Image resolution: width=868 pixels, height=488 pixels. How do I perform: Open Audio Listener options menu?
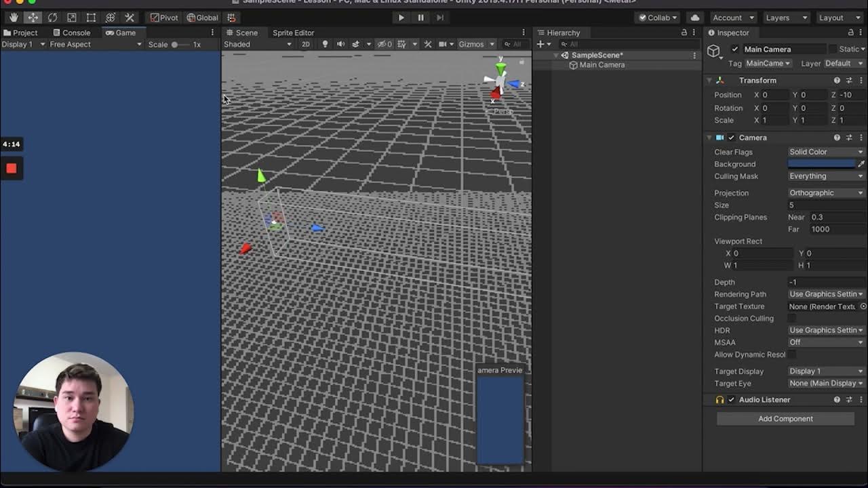coord(861,400)
